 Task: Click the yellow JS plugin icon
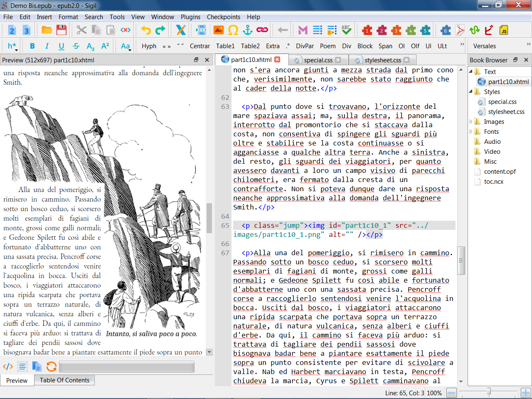pyautogui.click(x=504, y=30)
